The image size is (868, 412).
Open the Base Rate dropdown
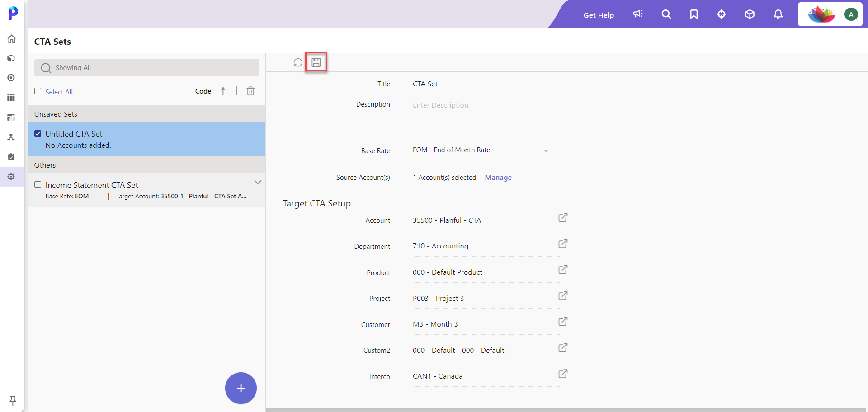[483, 150]
